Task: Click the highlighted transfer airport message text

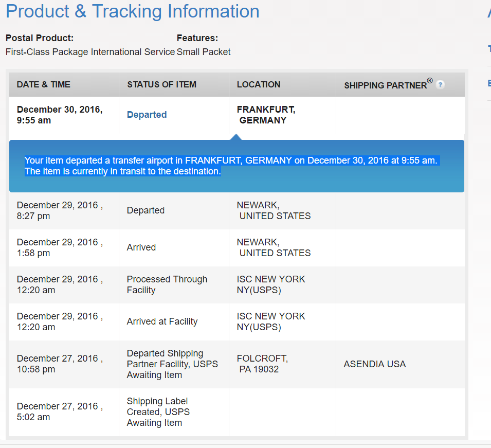Action: pos(232,166)
